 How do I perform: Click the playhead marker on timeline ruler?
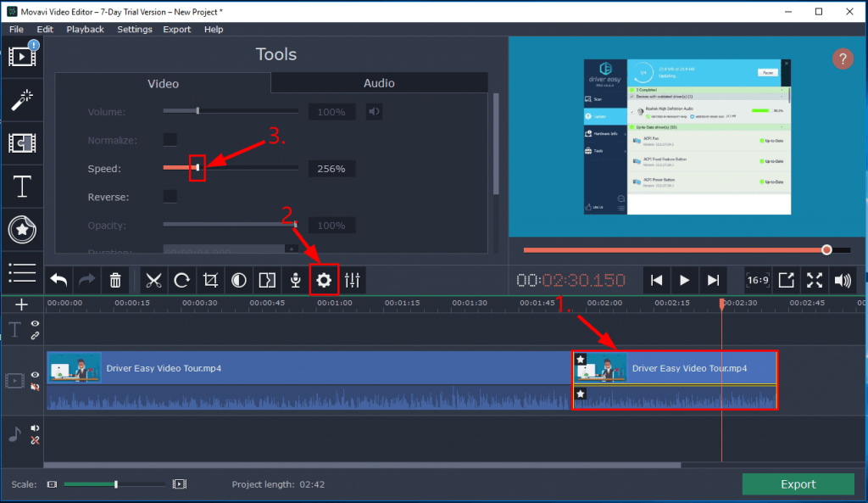coord(722,304)
